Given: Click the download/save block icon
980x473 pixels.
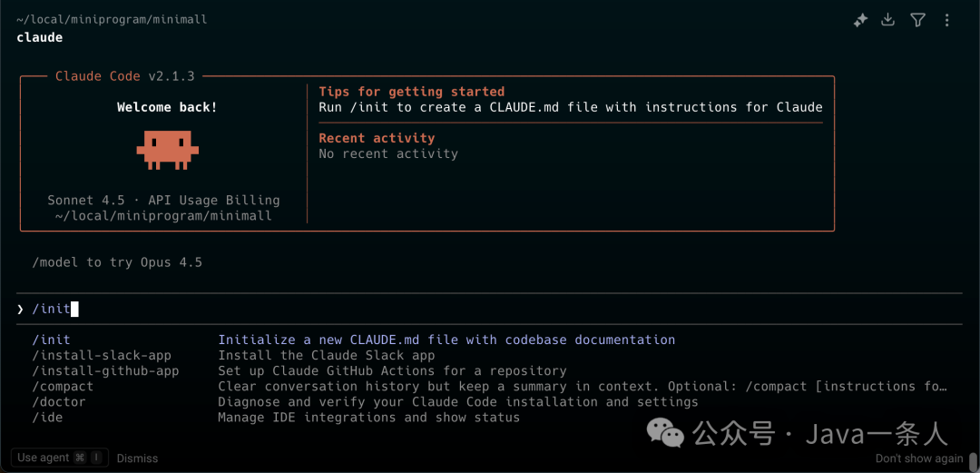Looking at the screenshot, I should point(888,20).
